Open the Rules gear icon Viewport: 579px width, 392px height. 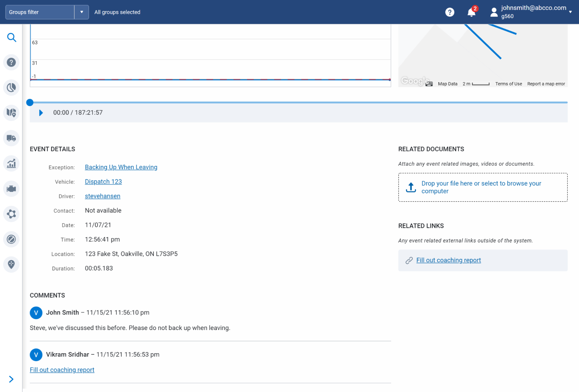(x=12, y=214)
